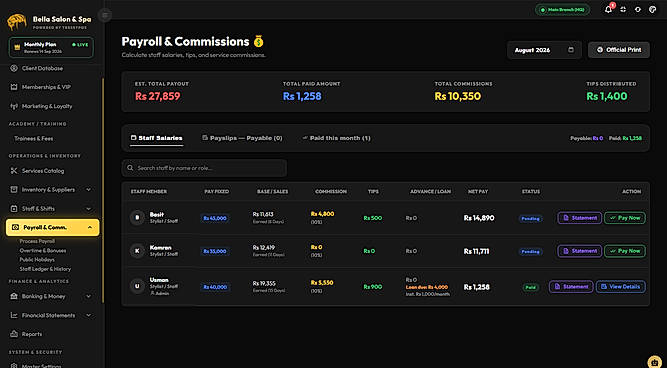Click Kamran's Pending status badge
Viewport: 667px width, 368px height.
[530, 252]
